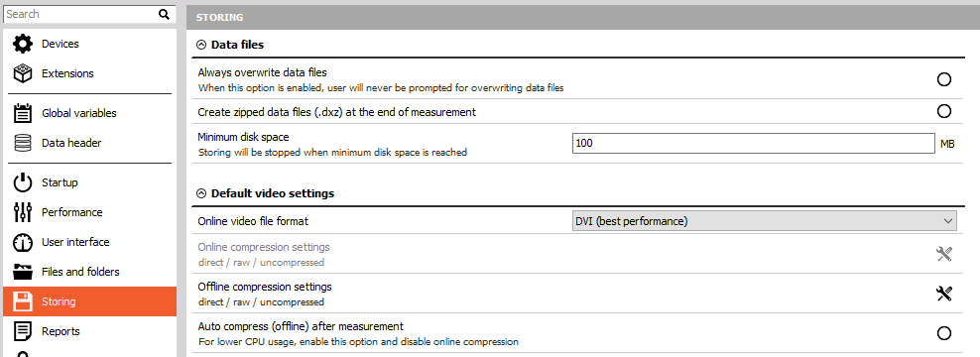Click the User interface gauge icon
The image size is (980, 357).
point(23,242)
